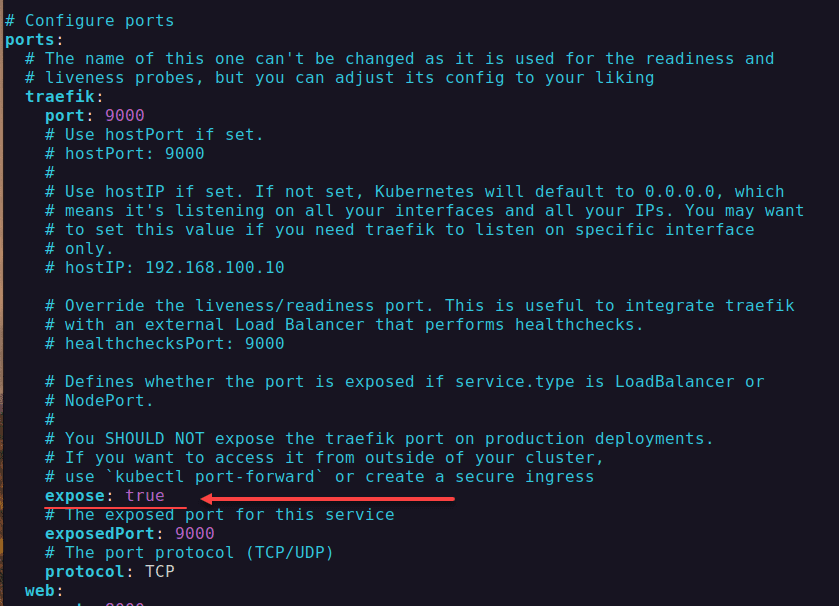
Task: Click the "expose" key
Action: tap(75, 496)
